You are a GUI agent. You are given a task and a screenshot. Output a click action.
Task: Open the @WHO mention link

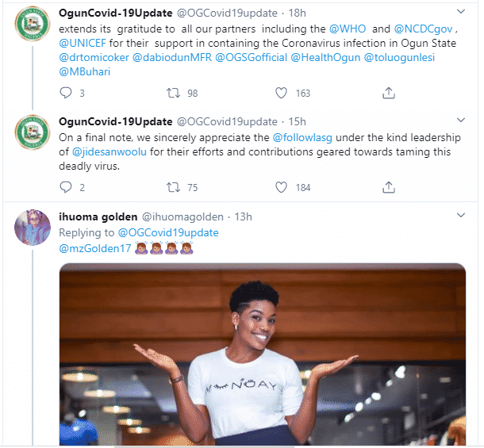click(344, 29)
